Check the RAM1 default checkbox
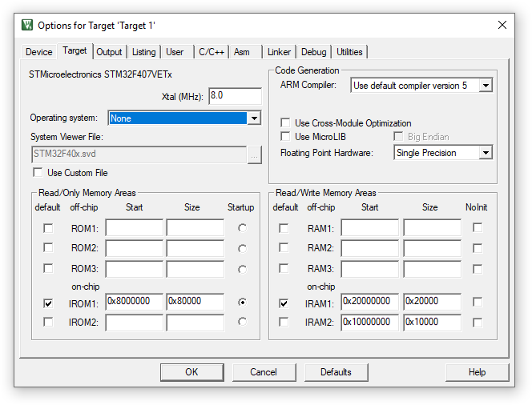The image size is (532, 405). (x=284, y=228)
